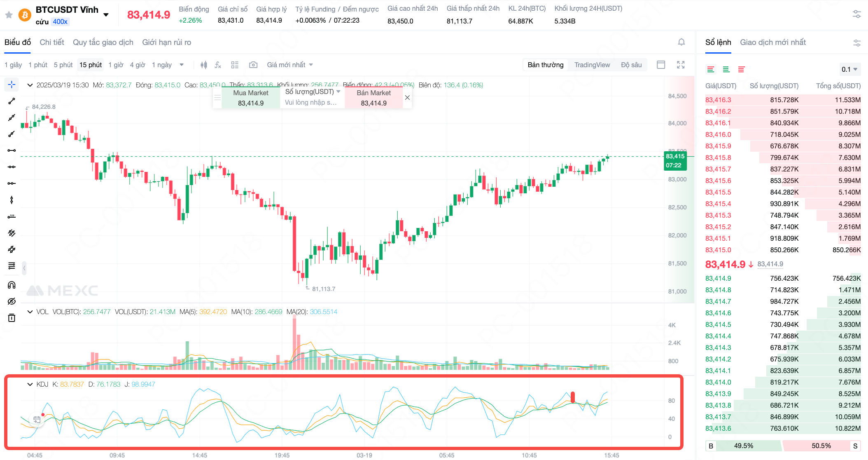Close the quick-trade floating panel
868x460 pixels.
[407, 98]
